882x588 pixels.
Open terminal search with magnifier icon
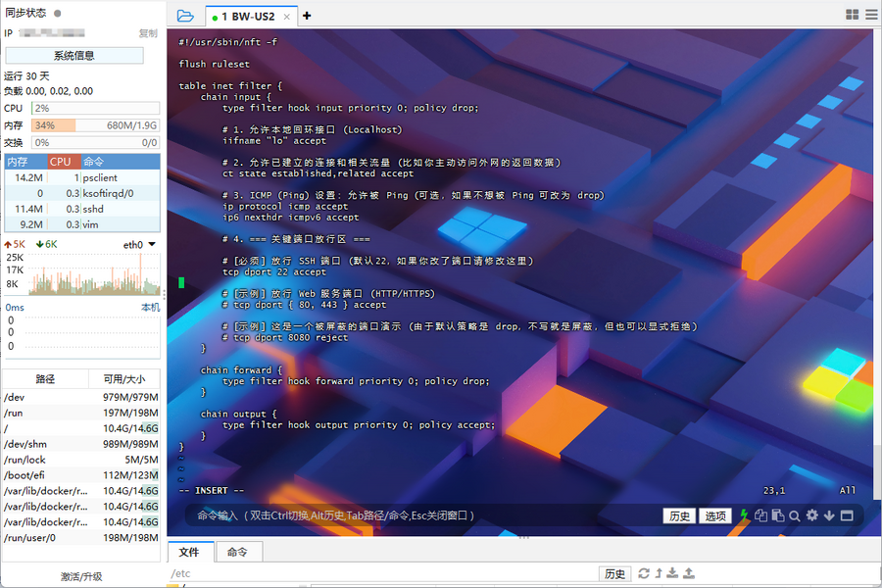coord(795,515)
